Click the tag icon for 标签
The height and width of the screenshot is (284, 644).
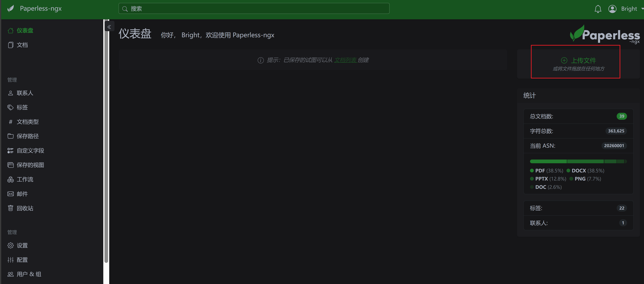pyautogui.click(x=11, y=107)
